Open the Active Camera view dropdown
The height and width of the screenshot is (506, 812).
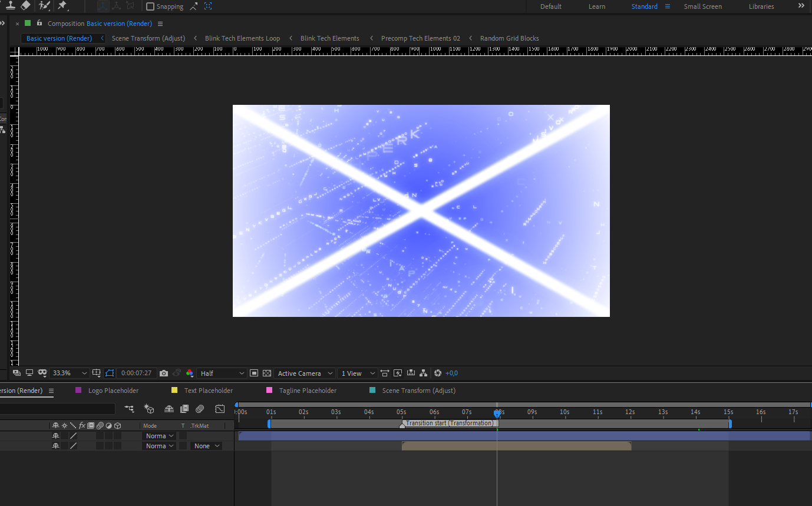click(305, 373)
